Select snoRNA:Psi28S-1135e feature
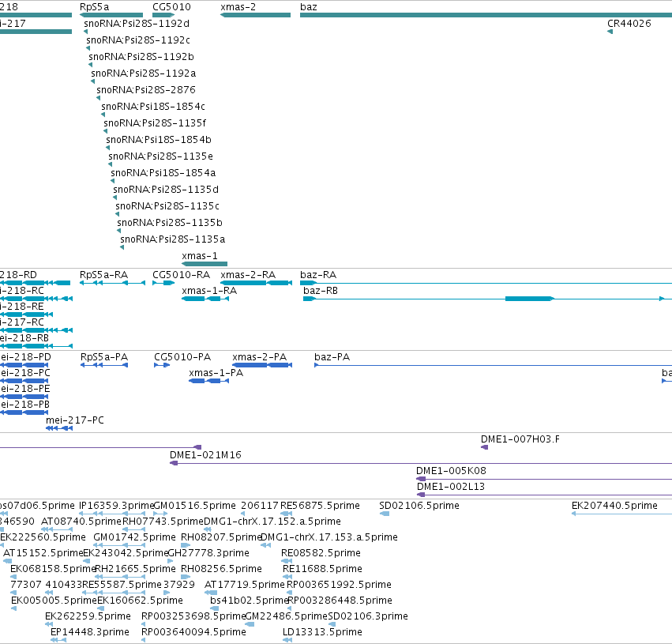 pyautogui.click(x=110, y=164)
